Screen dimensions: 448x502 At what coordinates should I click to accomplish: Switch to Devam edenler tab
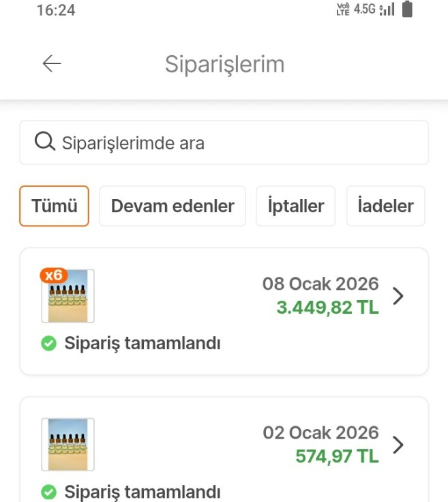(173, 206)
